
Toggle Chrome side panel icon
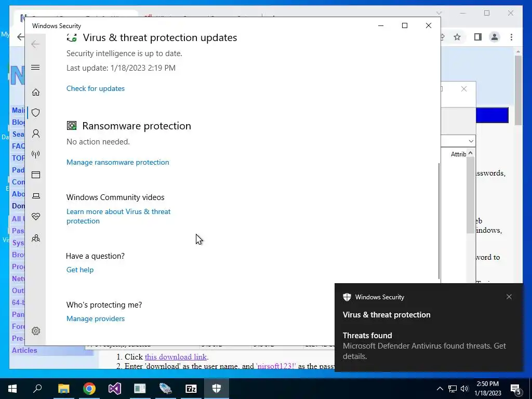click(478, 37)
